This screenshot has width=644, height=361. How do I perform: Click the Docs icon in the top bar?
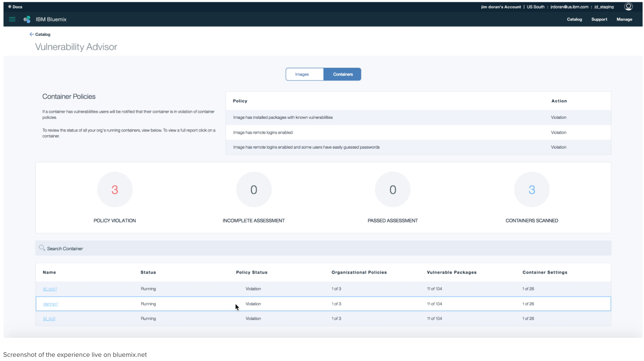pos(10,6)
